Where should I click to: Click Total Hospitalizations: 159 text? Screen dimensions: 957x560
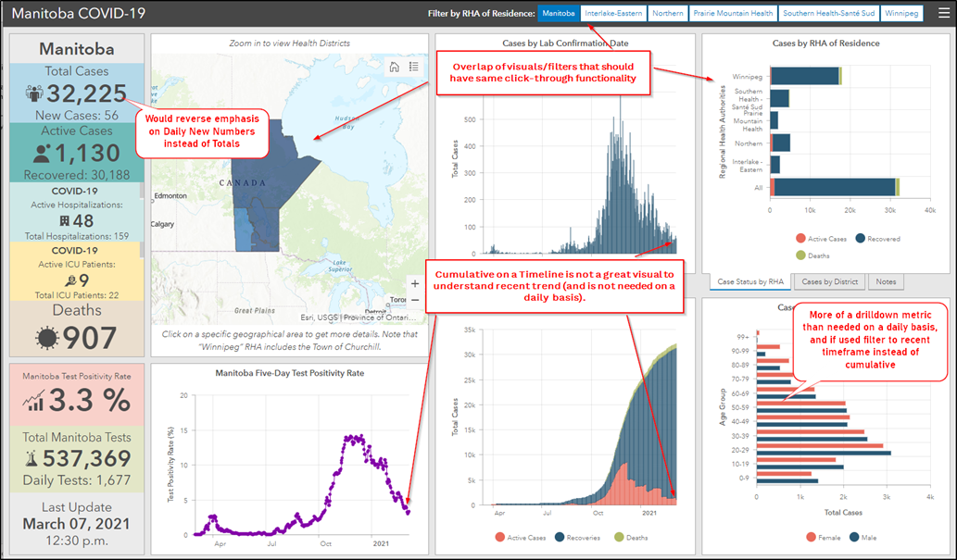coord(77,236)
